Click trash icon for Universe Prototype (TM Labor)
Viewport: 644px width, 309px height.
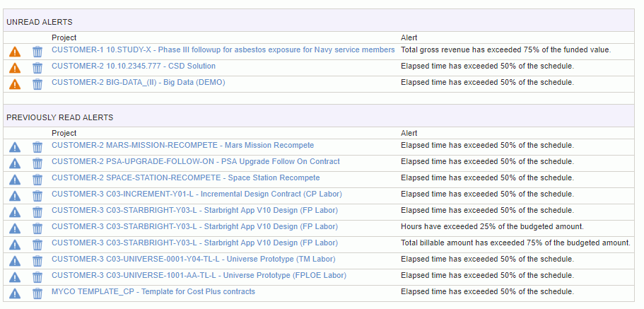37,262
